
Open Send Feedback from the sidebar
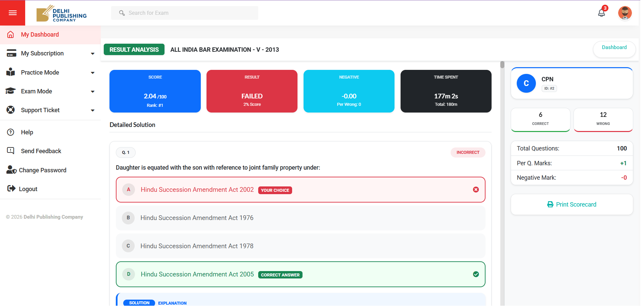pyautogui.click(x=41, y=151)
